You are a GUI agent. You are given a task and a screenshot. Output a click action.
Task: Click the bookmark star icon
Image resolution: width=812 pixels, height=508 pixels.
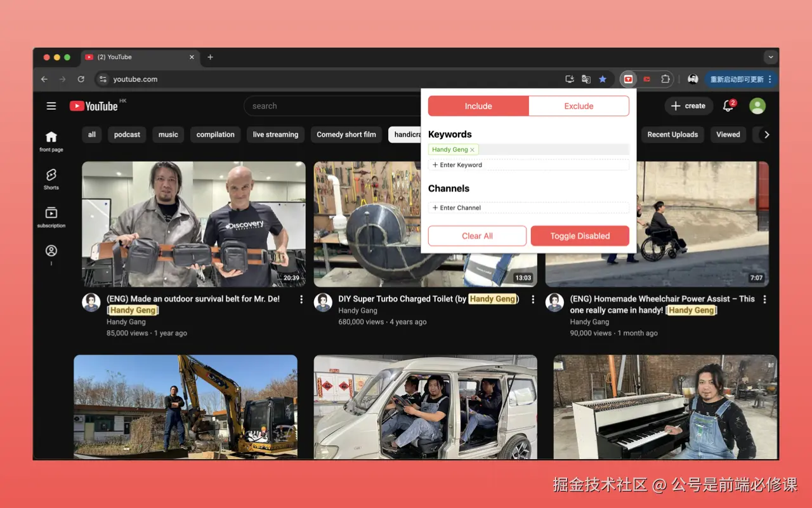click(603, 79)
